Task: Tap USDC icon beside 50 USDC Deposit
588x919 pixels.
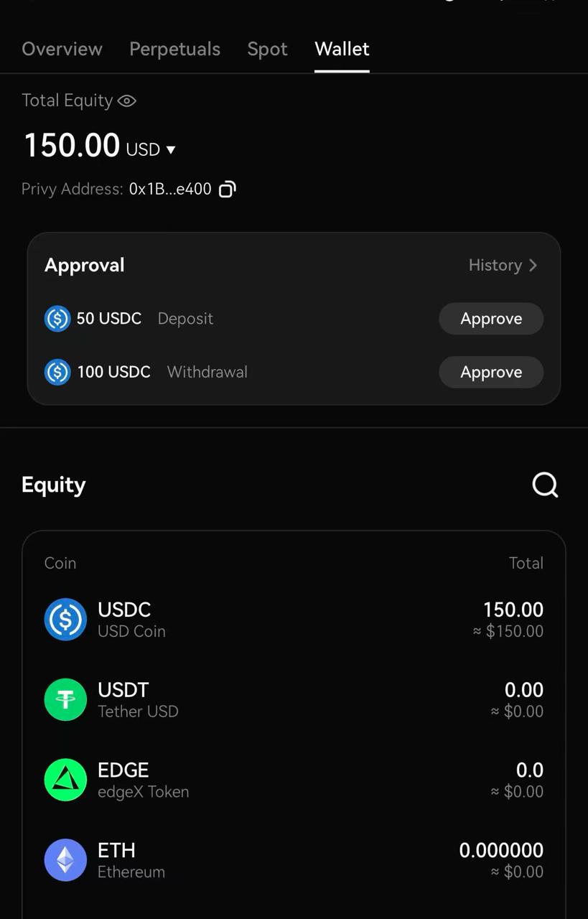Action: click(x=57, y=319)
